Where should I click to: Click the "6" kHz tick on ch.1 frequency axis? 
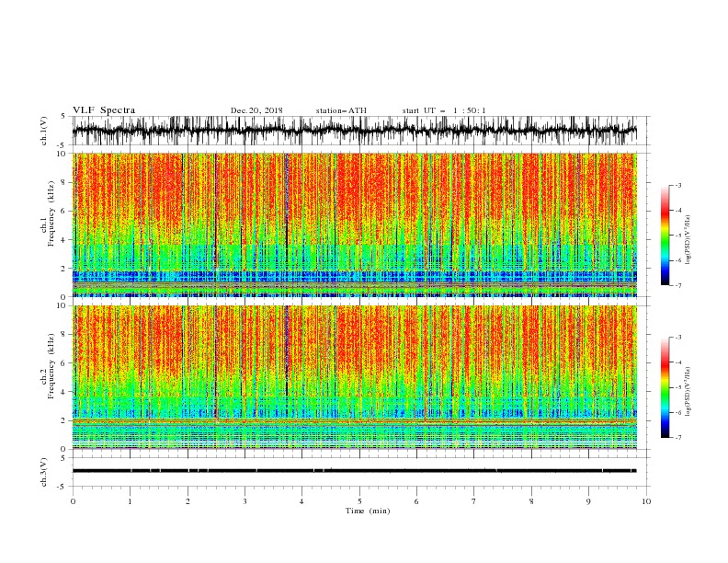(x=63, y=211)
